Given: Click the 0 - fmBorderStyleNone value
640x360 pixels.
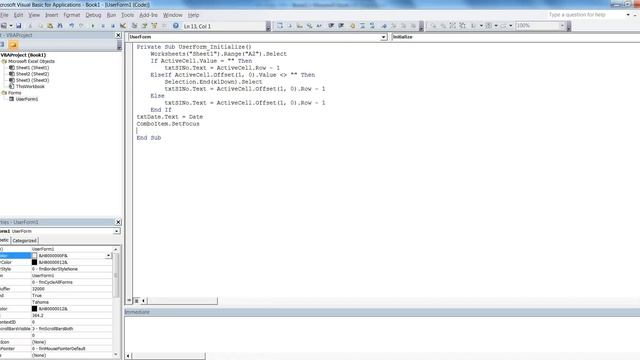Looking at the screenshot, I should click(55, 269).
